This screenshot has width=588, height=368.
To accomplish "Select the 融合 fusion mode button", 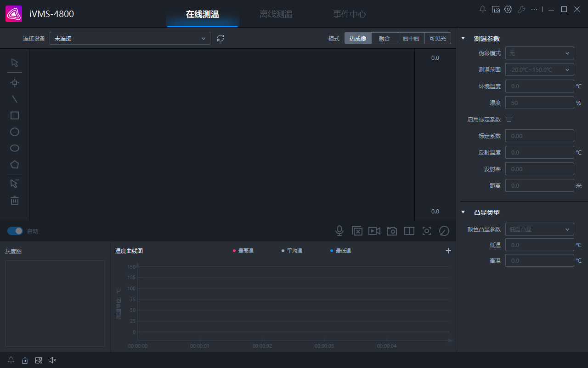I will [x=384, y=39].
